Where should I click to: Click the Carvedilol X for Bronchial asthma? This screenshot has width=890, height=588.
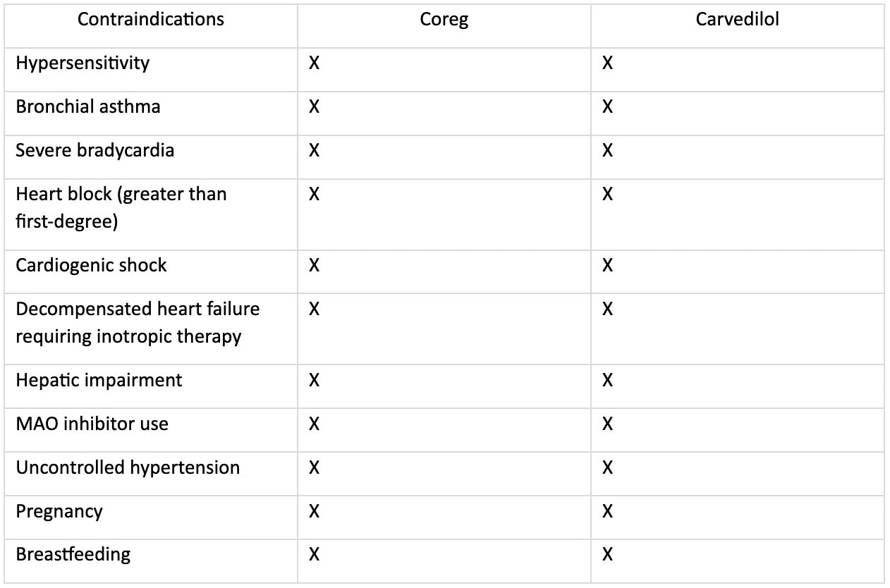click(607, 107)
